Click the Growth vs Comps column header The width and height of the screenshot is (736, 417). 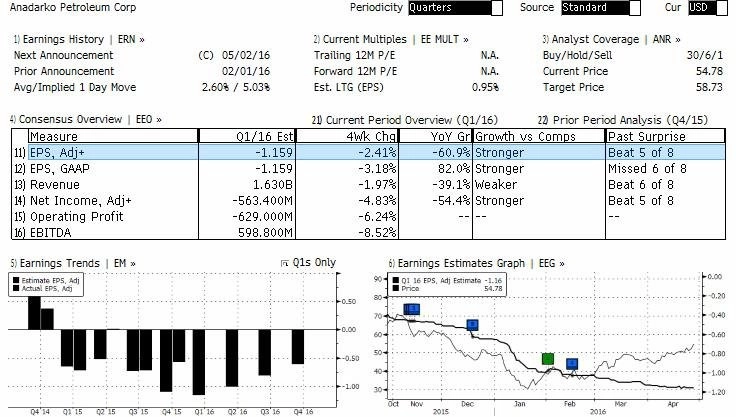point(539,136)
